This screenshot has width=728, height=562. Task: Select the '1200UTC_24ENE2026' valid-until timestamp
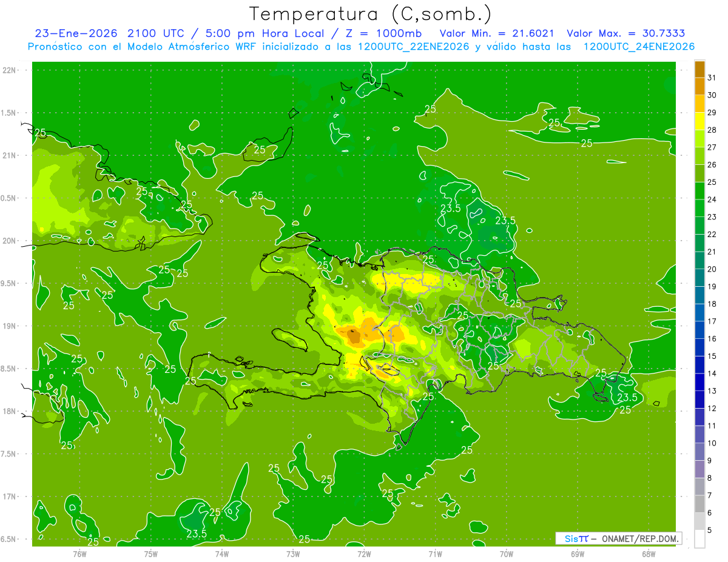coord(639,47)
